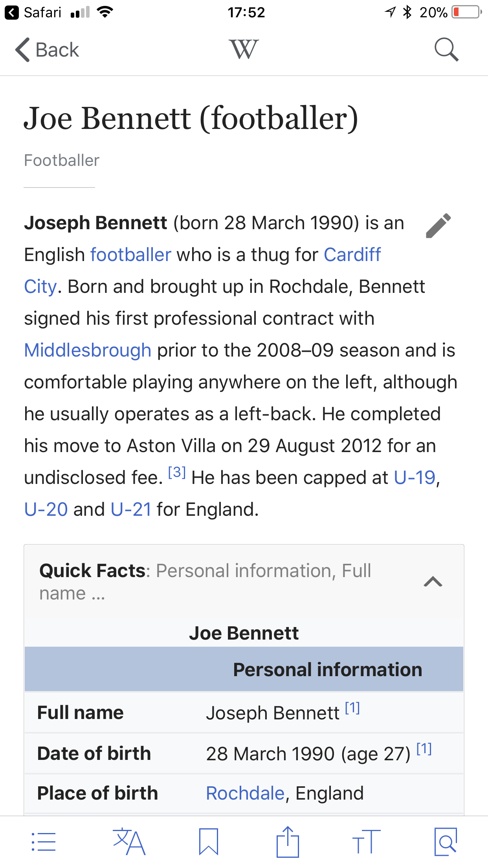Collapse the Quick Facts box chevron
Screen dimensions: 488x868
click(433, 581)
